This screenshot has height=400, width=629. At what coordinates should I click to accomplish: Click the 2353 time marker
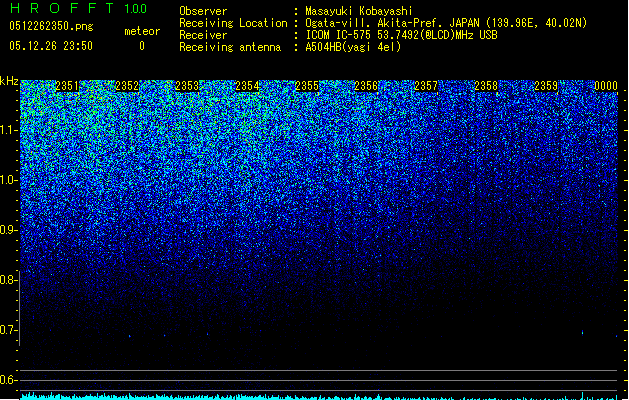[x=187, y=86]
